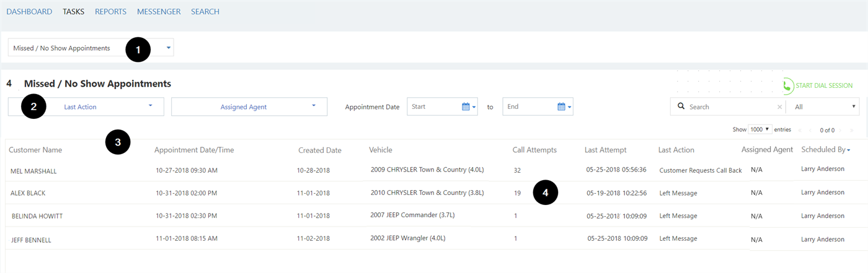
Task: Open the Assigned Agent filter dropdown
Action: (249, 106)
